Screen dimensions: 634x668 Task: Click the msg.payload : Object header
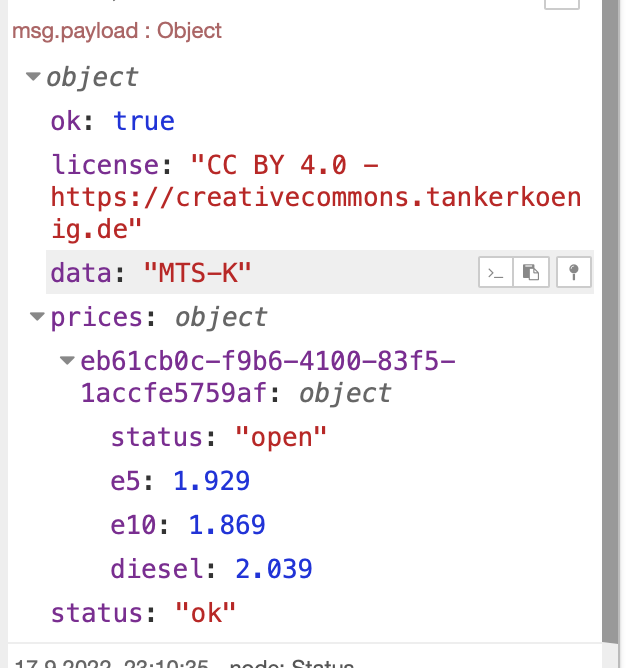(x=117, y=31)
